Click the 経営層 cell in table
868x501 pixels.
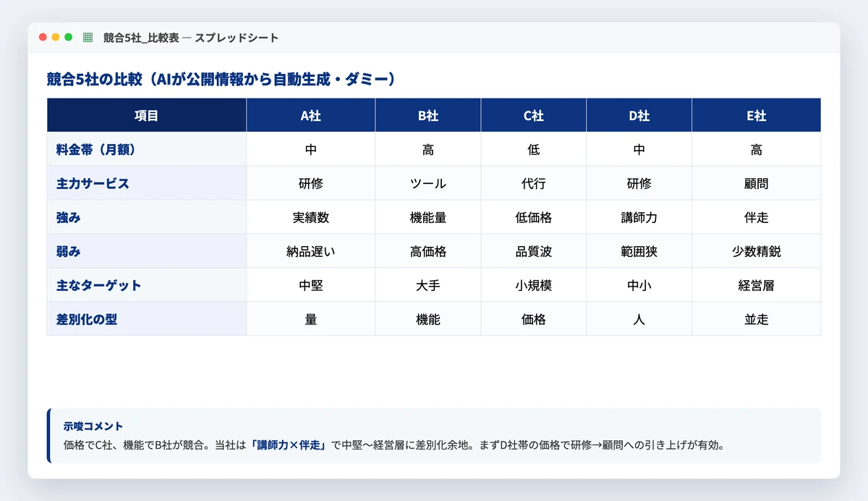(x=757, y=285)
